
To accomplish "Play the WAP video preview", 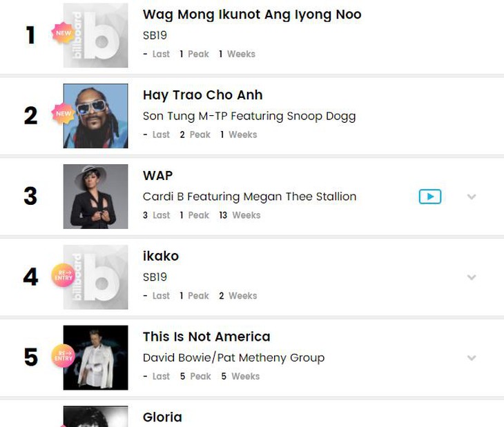I will coord(429,197).
